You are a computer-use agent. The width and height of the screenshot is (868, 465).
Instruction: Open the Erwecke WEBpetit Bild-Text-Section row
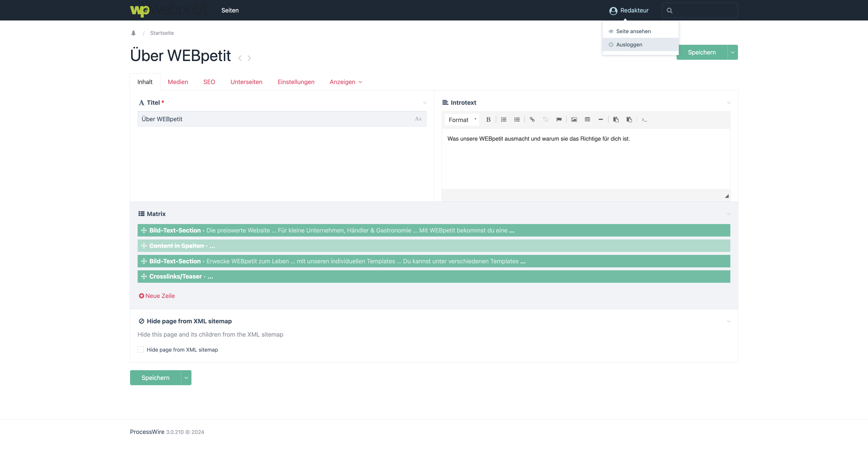pos(434,261)
